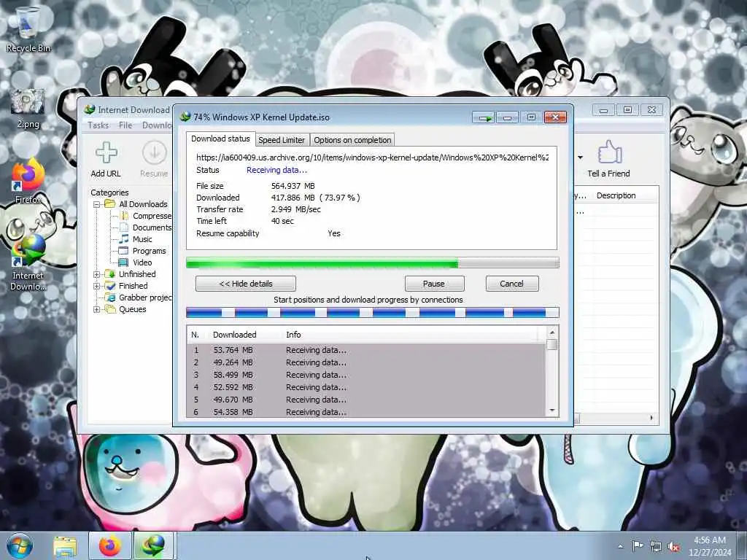This screenshot has width=747, height=560.
Task: Click connections list scrollbar down arrow
Action: tap(552, 411)
